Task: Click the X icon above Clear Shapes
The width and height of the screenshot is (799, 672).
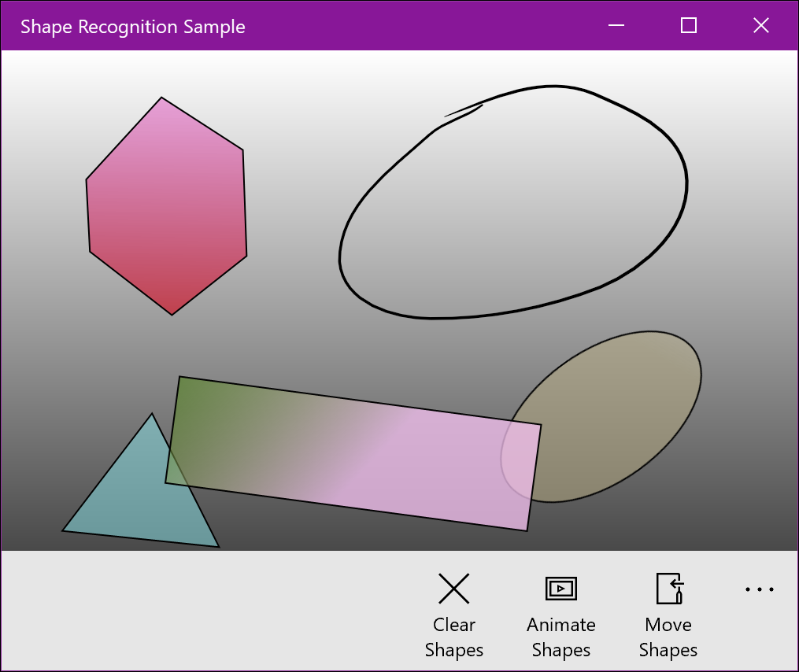Action: [454, 589]
